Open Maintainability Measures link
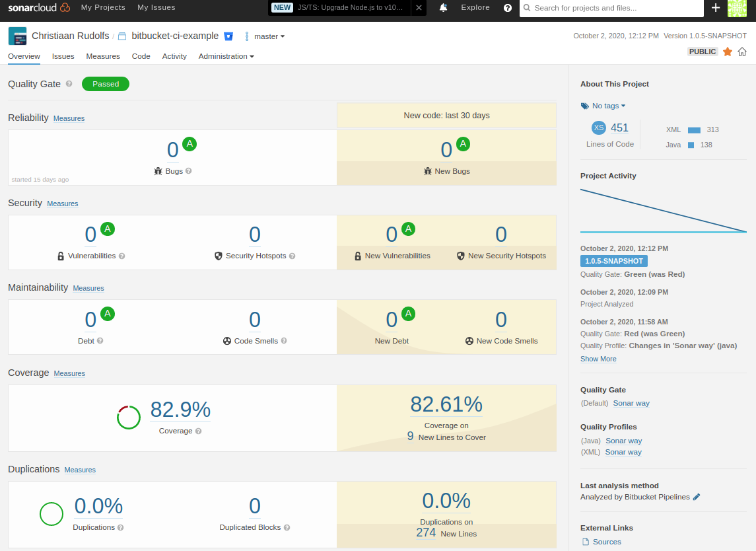Screen dimensions: 756x551 88,288
